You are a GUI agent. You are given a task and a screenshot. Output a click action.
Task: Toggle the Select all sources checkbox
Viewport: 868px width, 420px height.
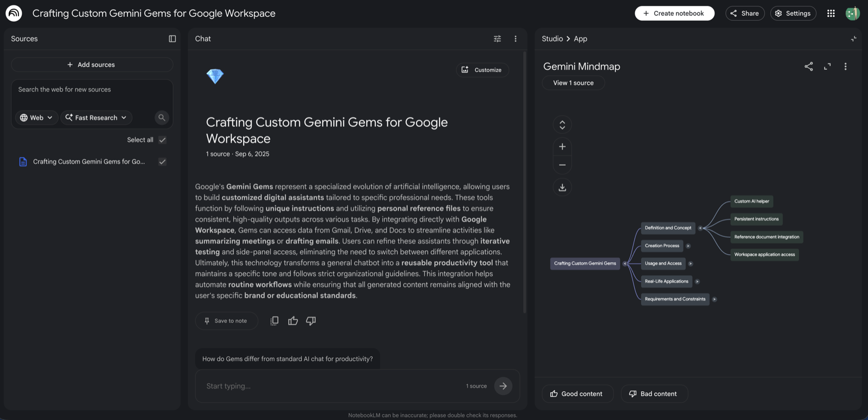tap(162, 140)
